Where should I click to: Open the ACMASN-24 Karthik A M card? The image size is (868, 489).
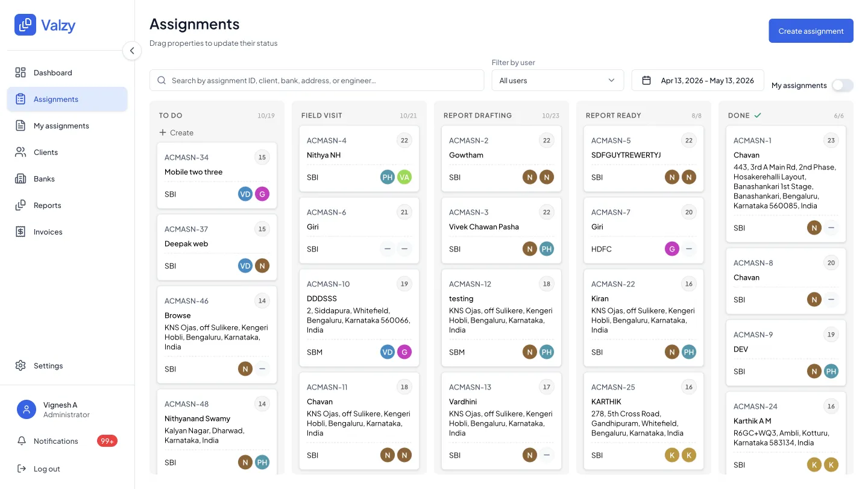[786, 434]
